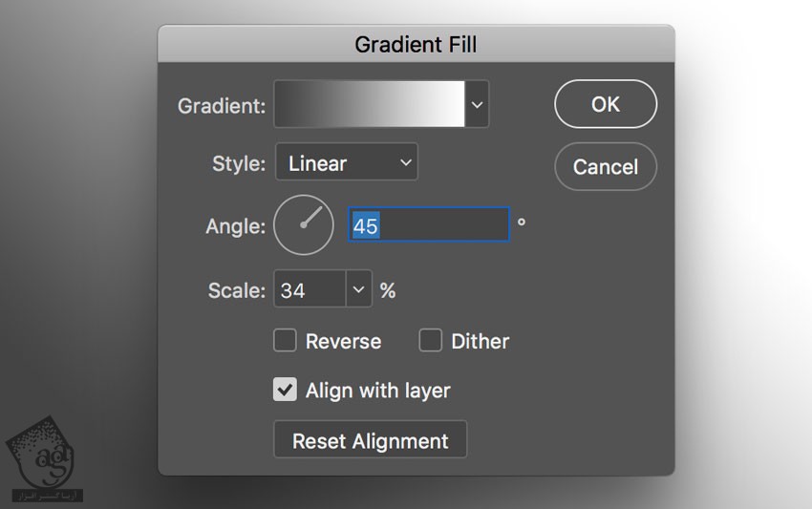Viewport: 812px width, 509px height.
Task: Expand the Style dropdown showing Linear
Action: click(347, 163)
